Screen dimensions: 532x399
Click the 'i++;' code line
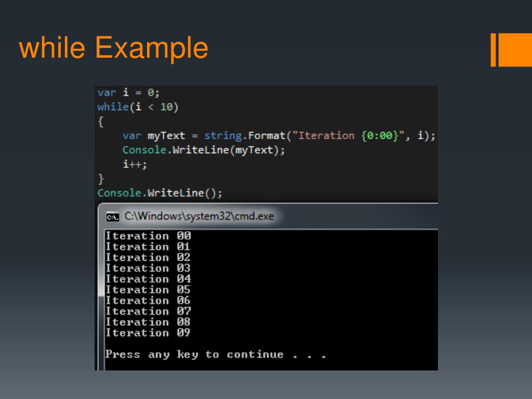(x=135, y=165)
